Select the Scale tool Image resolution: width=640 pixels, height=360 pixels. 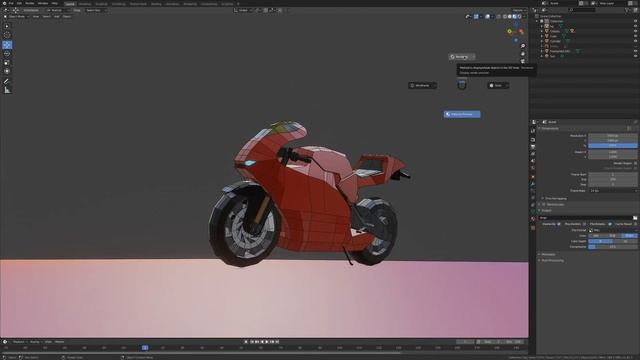click(x=7, y=62)
